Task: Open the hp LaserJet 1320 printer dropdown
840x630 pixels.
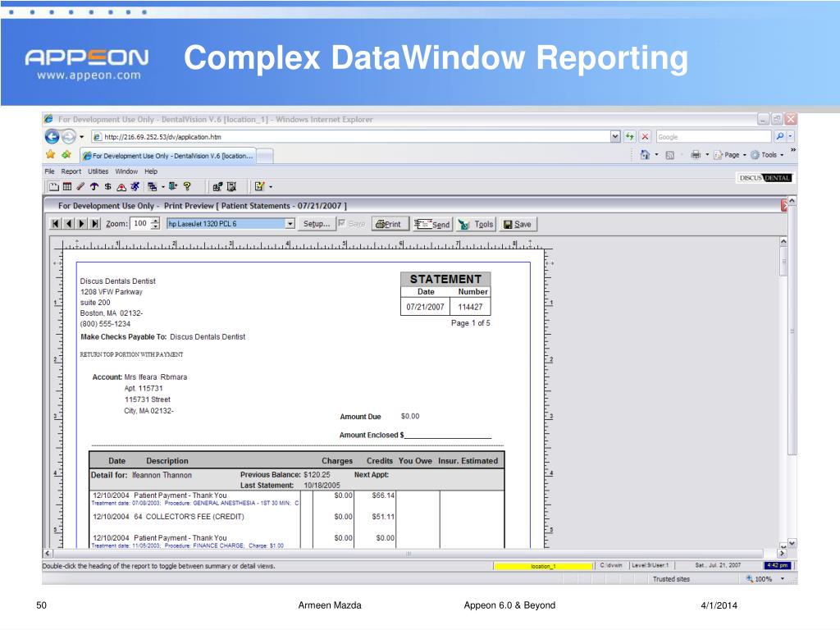Action: click(x=290, y=223)
